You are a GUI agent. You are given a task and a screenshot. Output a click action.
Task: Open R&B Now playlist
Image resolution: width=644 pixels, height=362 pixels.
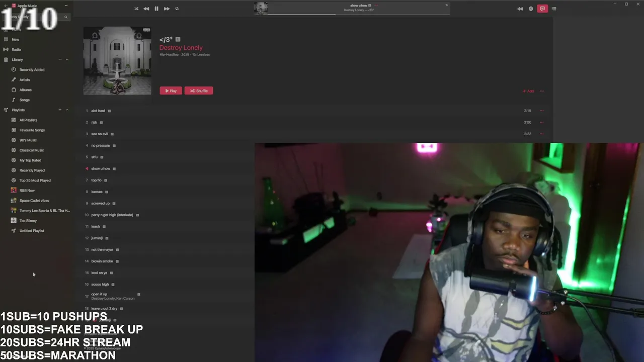[x=27, y=190]
